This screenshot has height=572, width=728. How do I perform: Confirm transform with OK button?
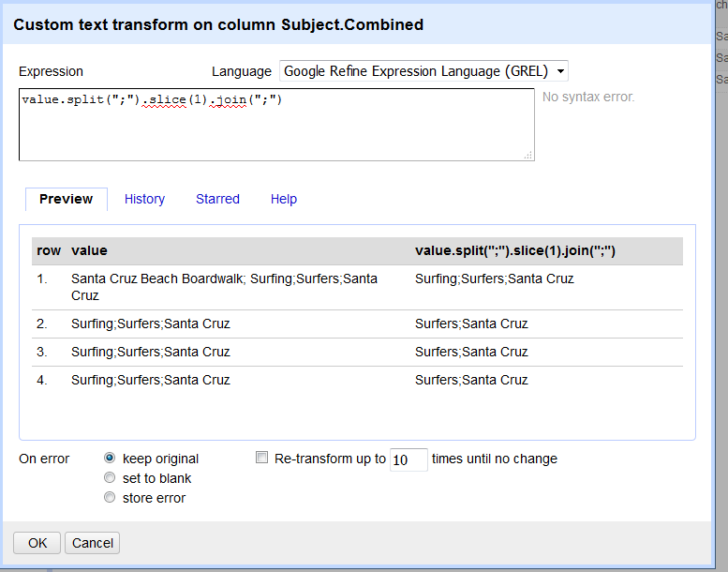(37, 543)
